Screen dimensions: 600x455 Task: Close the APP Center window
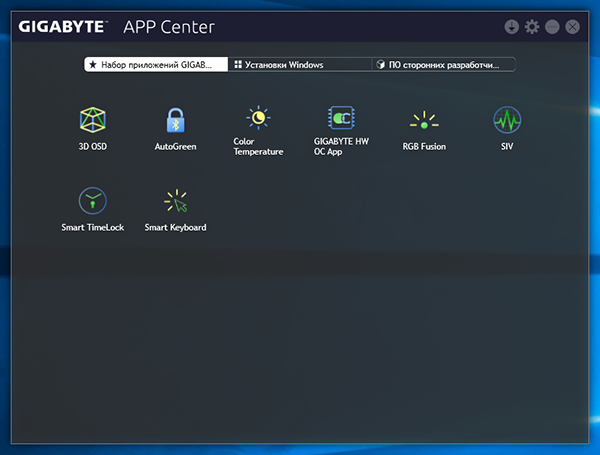coord(572,27)
